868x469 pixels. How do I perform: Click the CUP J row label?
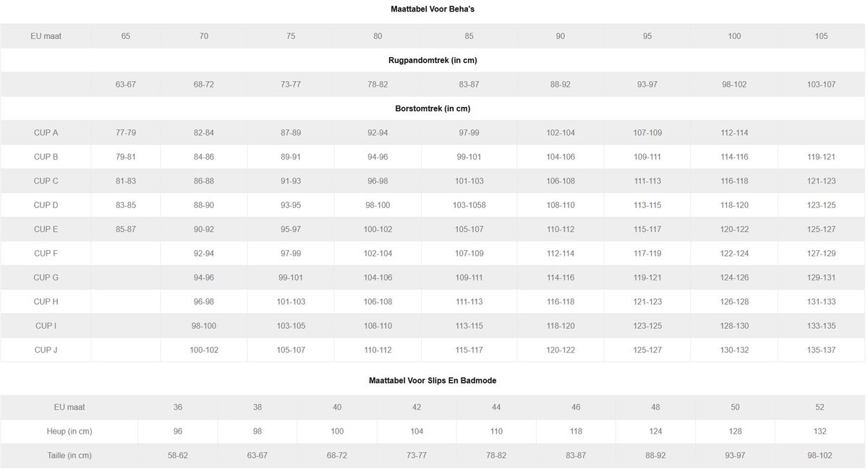click(x=46, y=350)
